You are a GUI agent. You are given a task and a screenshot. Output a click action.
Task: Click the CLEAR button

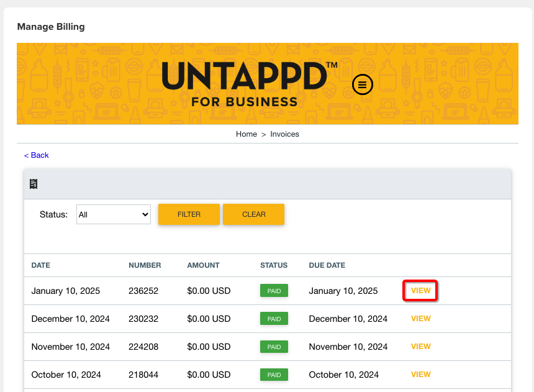click(254, 214)
